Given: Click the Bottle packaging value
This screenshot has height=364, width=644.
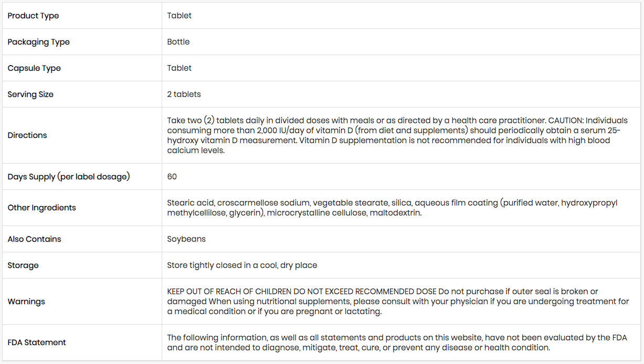Looking at the screenshot, I should pos(178,42).
